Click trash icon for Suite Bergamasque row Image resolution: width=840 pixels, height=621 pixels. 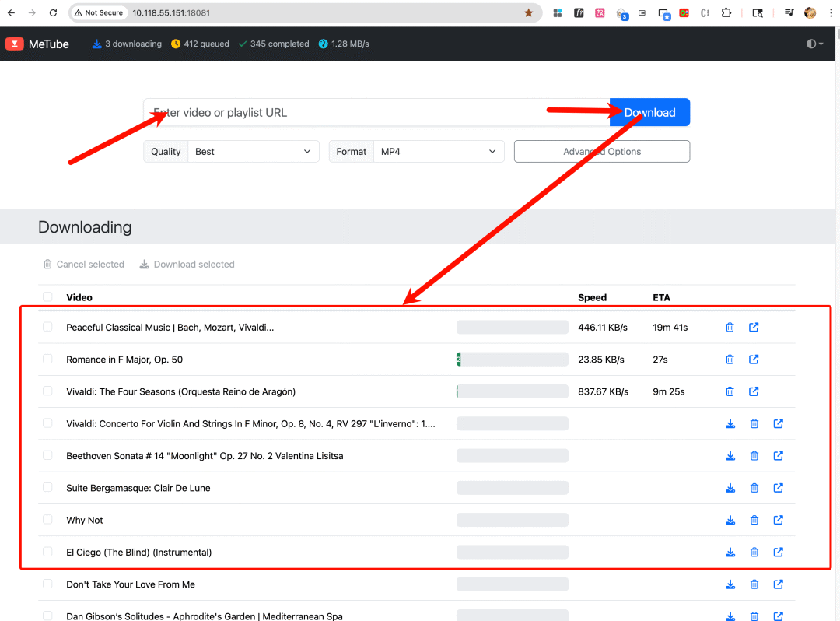754,488
